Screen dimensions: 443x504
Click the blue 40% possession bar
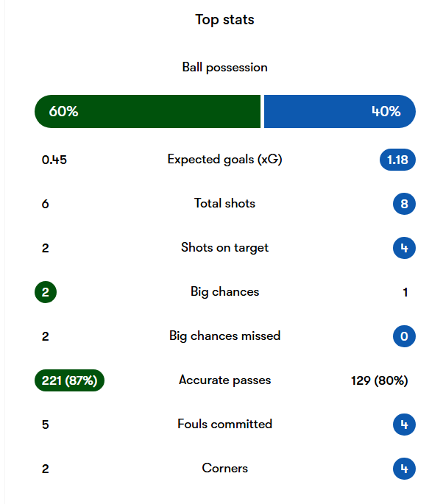pos(339,112)
